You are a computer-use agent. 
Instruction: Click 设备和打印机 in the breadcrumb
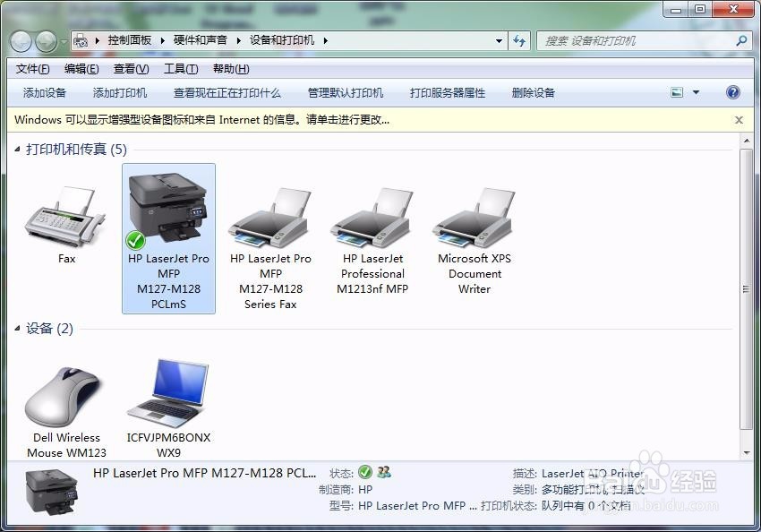(x=281, y=40)
